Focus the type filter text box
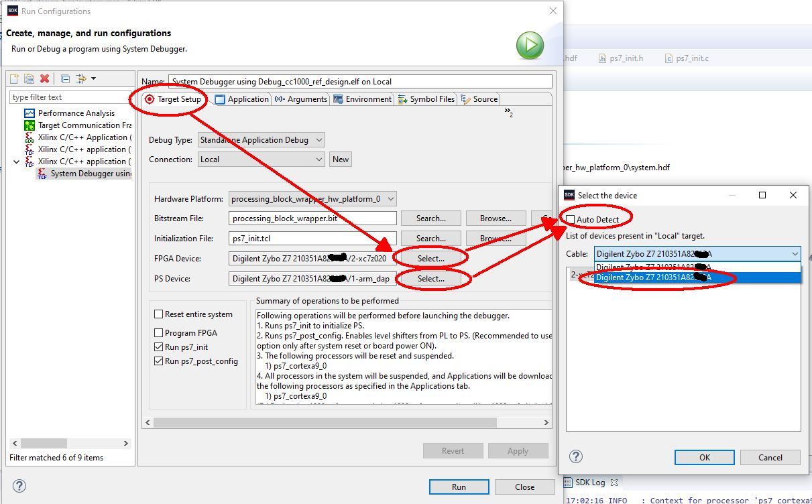 70,97
